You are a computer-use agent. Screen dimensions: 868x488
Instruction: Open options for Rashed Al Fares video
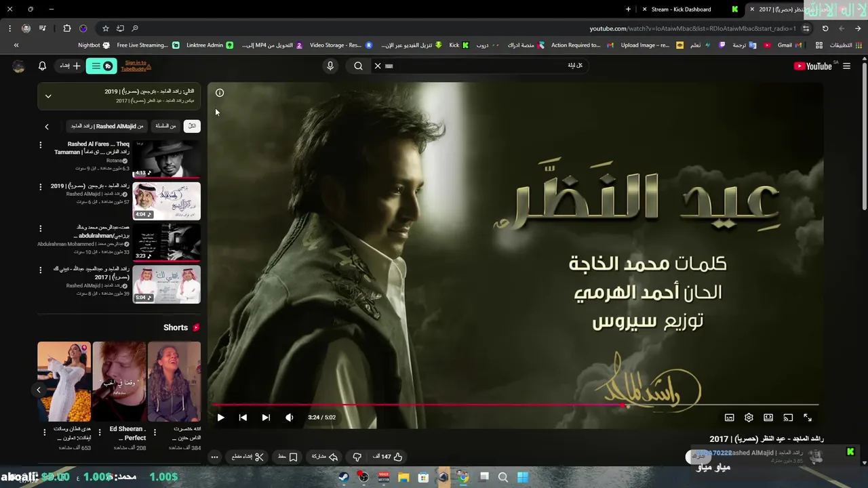[x=40, y=145]
